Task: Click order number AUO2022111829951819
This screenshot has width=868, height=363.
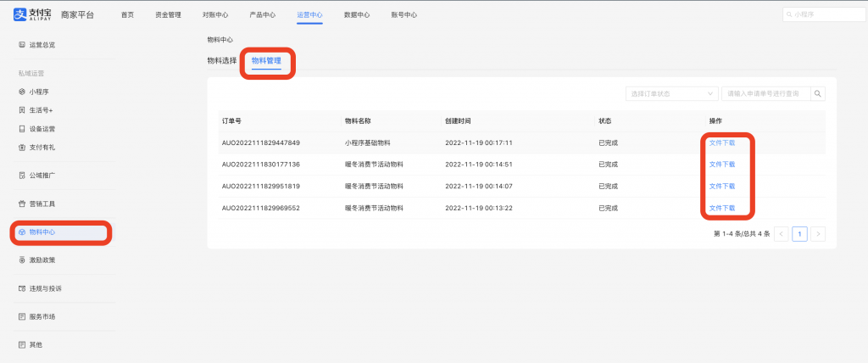Action: pos(261,187)
